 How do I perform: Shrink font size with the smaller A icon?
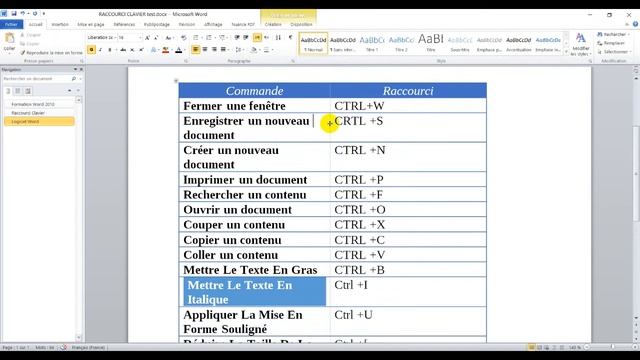point(156,38)
